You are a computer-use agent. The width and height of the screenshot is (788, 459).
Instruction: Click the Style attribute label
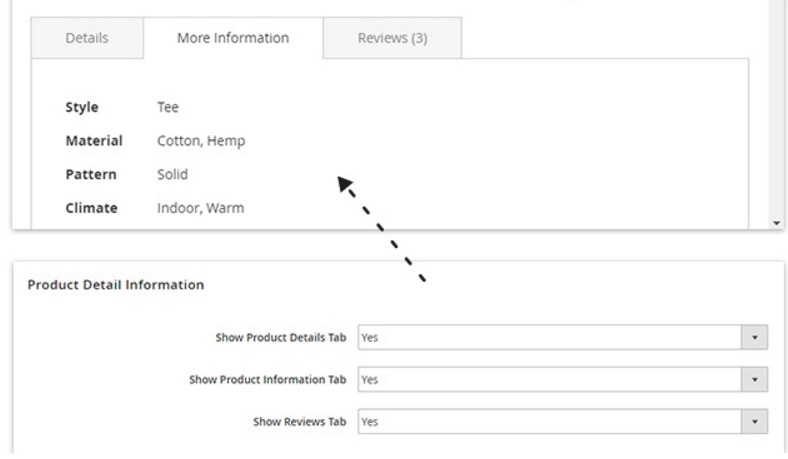82,107
